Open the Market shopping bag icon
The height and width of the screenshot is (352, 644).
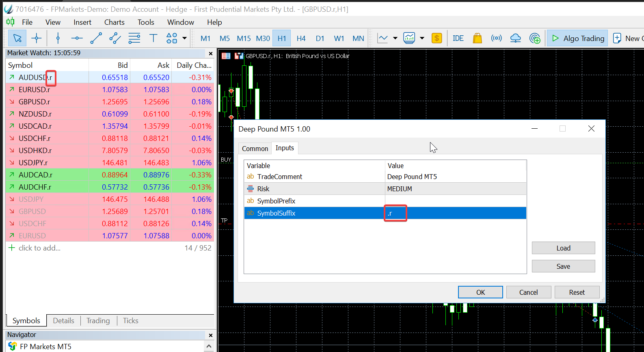click(477, 38)
